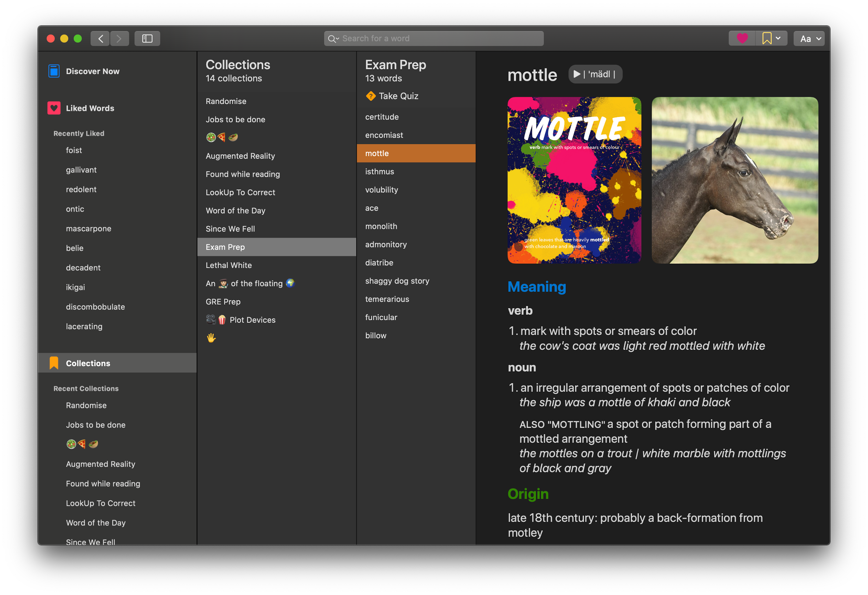Open the search magnifier options dropdown
This screenshot has height=595, width=868.
pyautogui.click(x=333, y=39)
